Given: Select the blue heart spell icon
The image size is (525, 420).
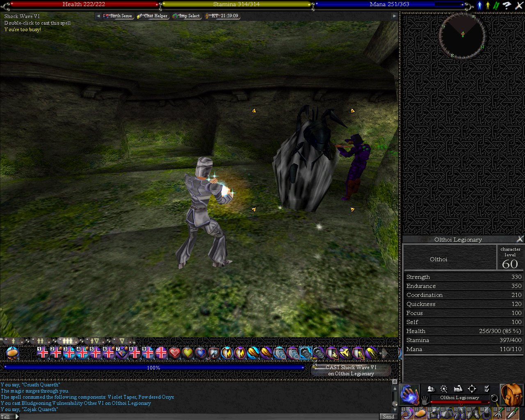Looking at the screenshot, I should click(201, 352).
